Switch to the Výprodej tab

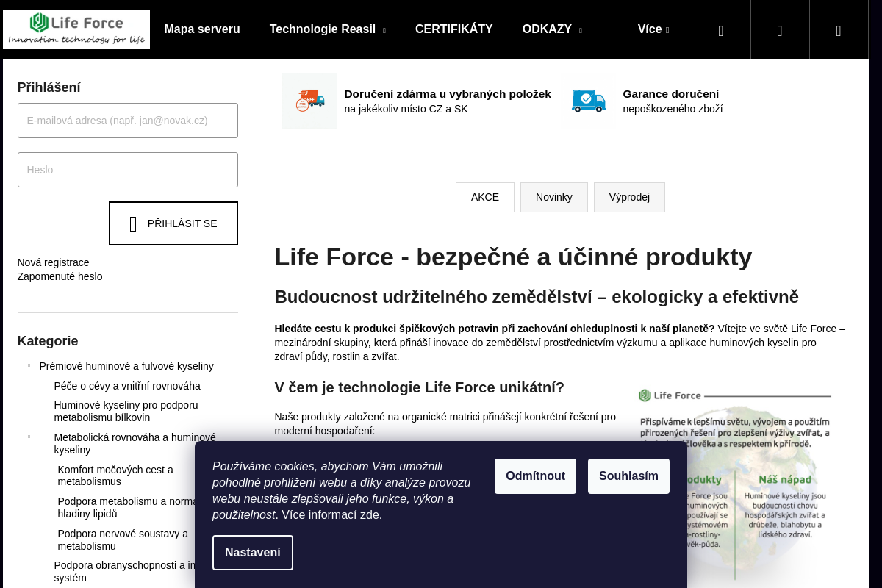pos(629,197)
